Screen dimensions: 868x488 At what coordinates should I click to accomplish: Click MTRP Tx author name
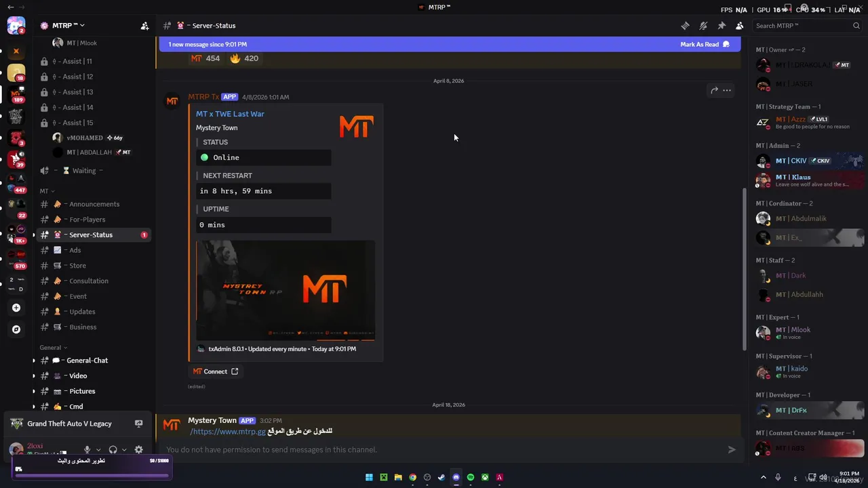coord(203,97)
